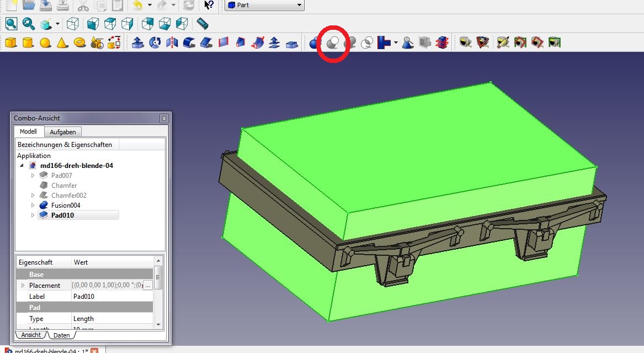Click the Measure linear icon
This screenshot has height=353, width=644.
(465, 43)
